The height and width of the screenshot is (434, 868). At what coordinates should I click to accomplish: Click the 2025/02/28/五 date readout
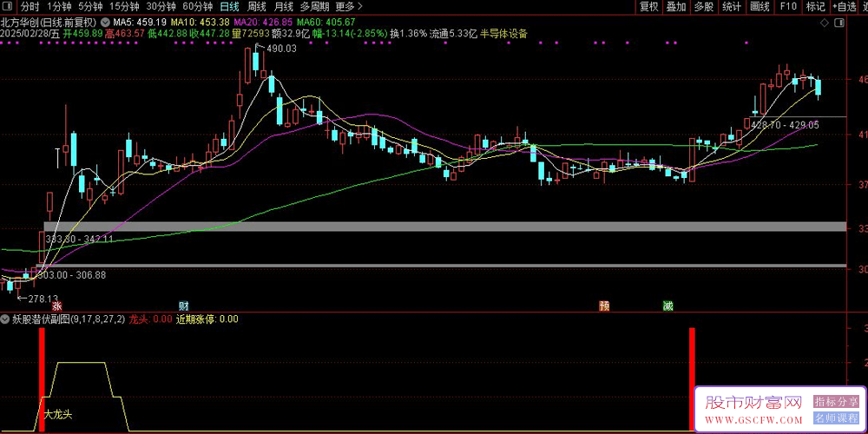pos(30,33)
